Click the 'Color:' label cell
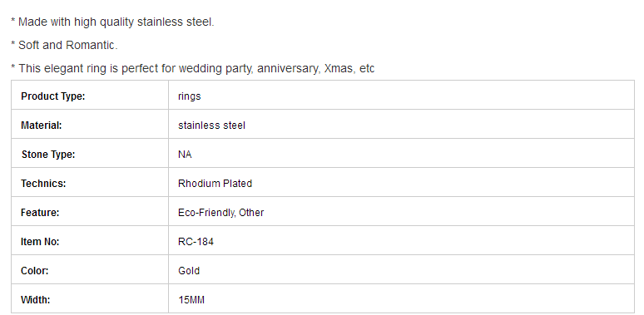This screenshot has width=644, height=315. tap(90, 269)
